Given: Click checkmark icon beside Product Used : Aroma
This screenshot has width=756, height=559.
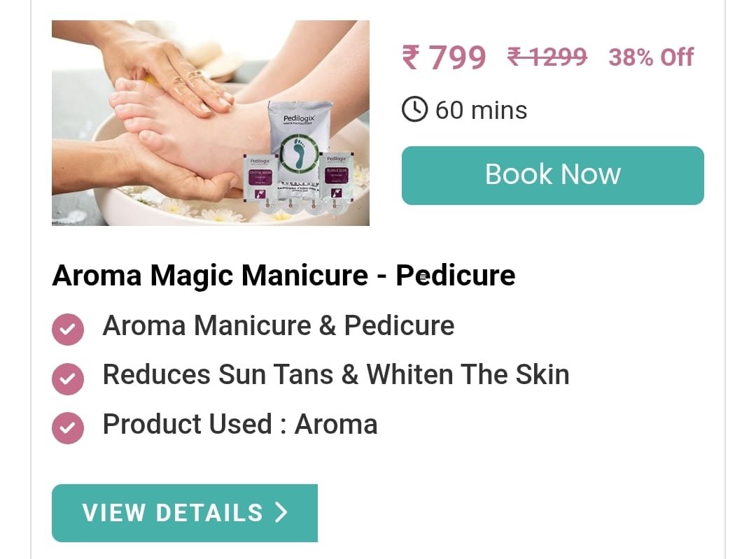Looking at the screenshot, I should (68, 428).
